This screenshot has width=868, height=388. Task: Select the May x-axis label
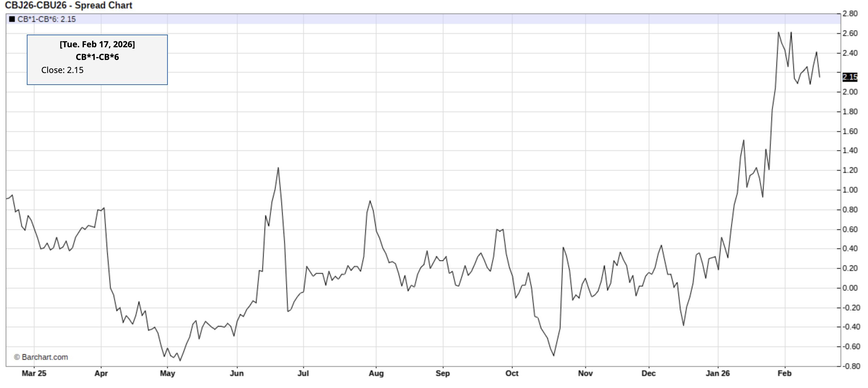[167, 374]
